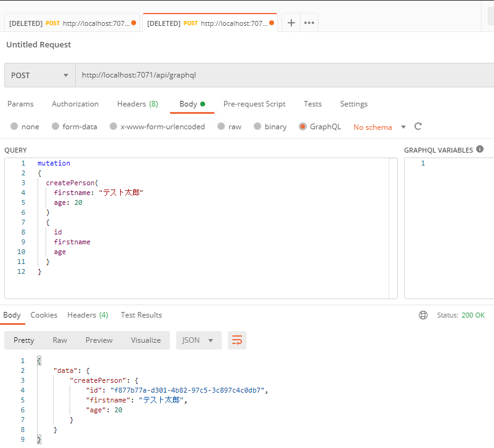The image size is (494, 448).
Task: Open the Test Results tab
Action: (141, 315)
